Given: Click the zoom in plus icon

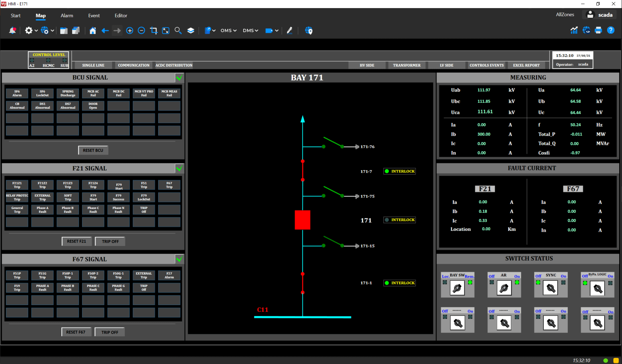Looking at the screenshot, I should [130, 31].
